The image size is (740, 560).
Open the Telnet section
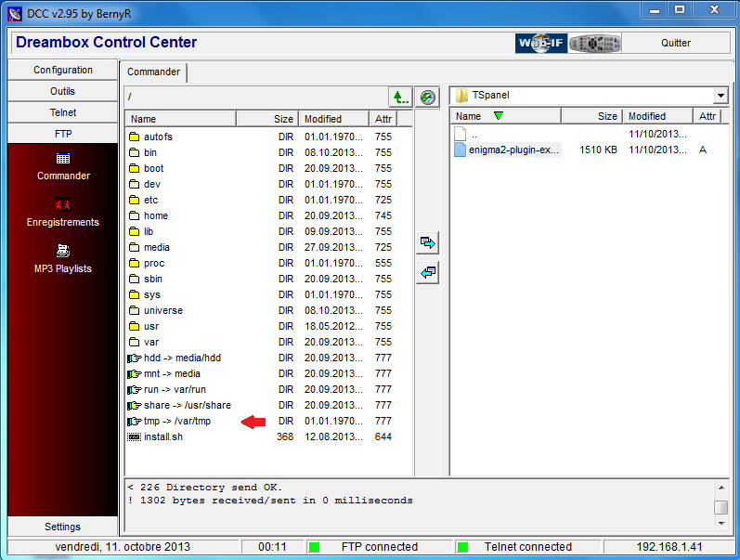coord(63,112)
